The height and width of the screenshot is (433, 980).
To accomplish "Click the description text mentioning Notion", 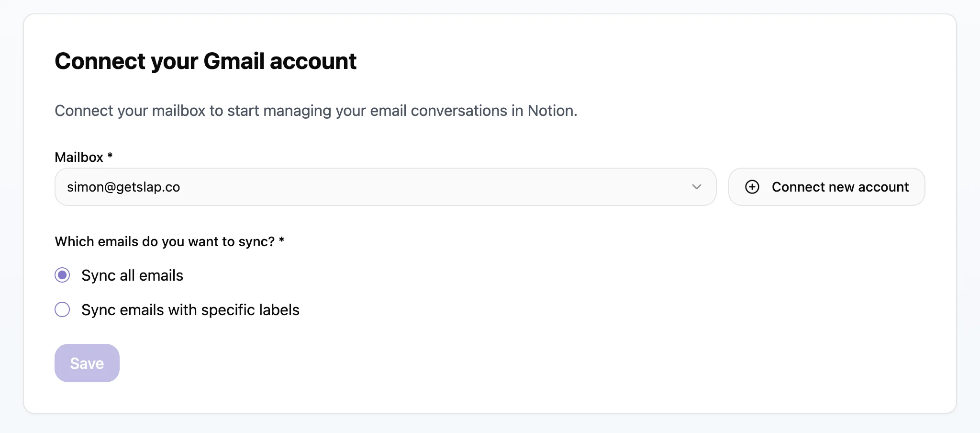I will click(x=316, y=111).
